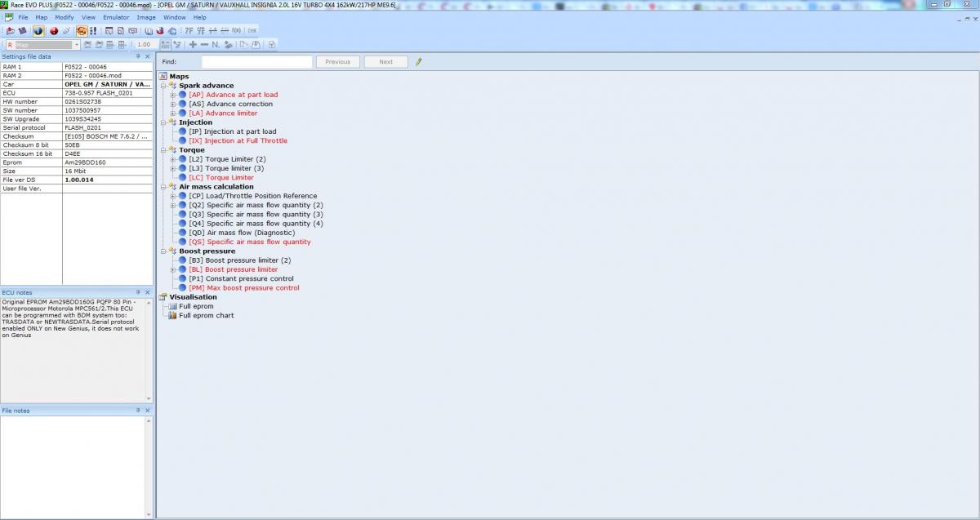The height and width of the screenshot is (520, 980).
Task: Select [PM] Max boost pressure control
Action: click(x=243, y=287)
